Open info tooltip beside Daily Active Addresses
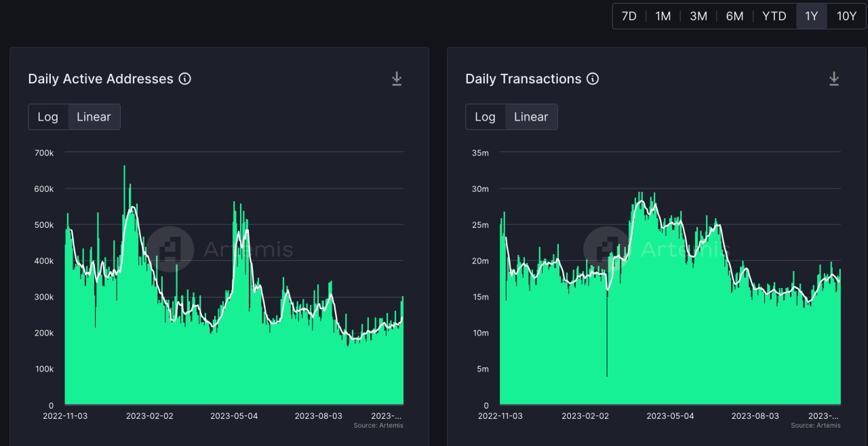This screenshot has width=868, height=446. (184, 79)
